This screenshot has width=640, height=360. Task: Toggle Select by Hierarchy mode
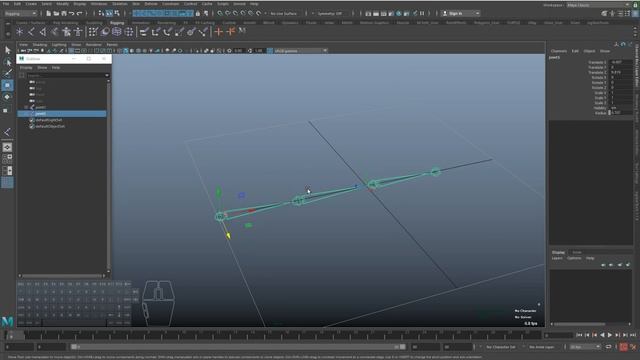pos(101,13)
